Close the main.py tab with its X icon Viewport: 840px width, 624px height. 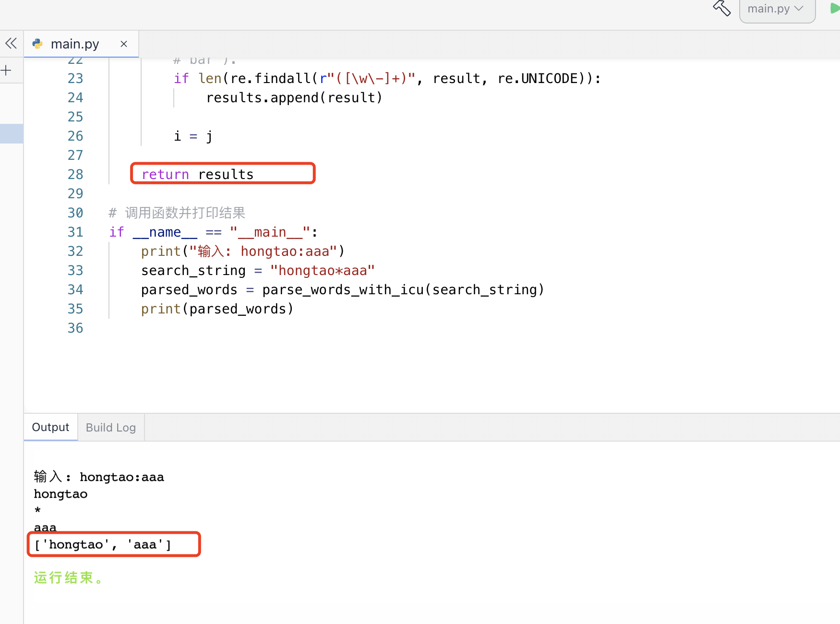pyautogui.click(x=123, y=44)
